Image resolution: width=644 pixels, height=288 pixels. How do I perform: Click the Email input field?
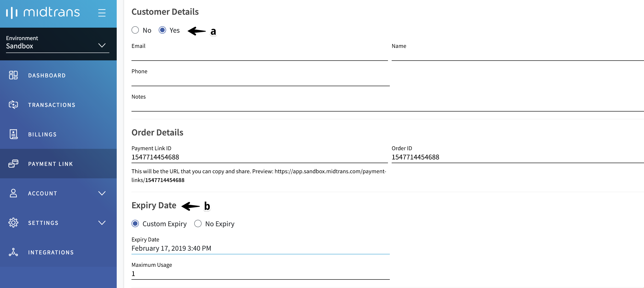[x=259, y=56]
